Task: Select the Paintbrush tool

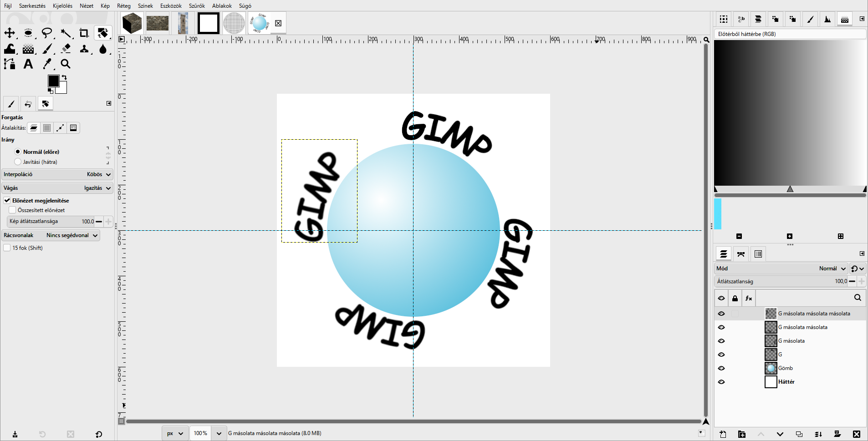Action: 47,49
